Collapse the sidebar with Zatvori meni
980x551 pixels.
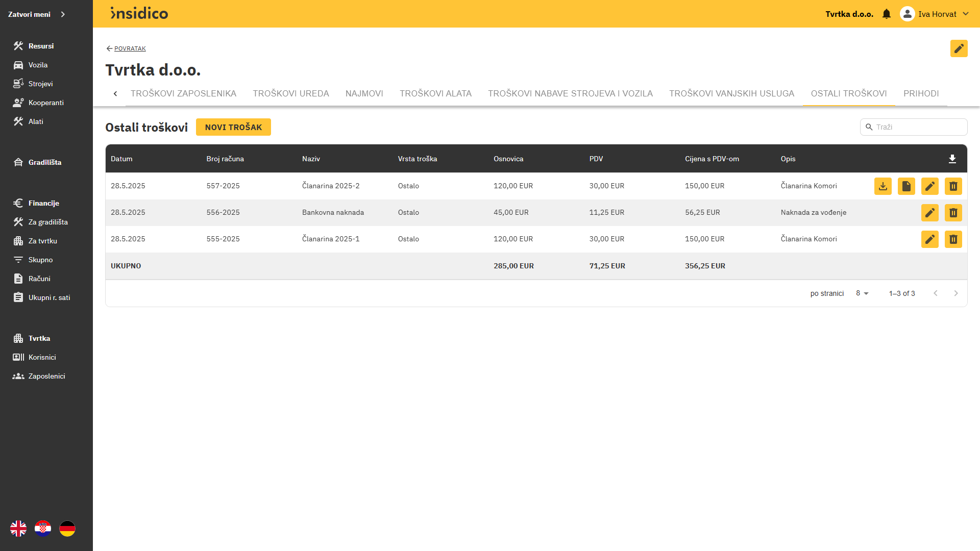click(37, 14)
